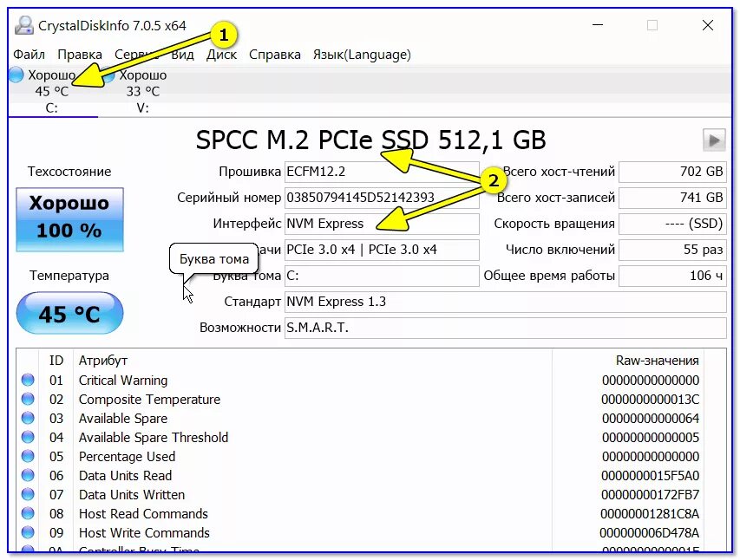
Task: Click raw value 000000006D478A
Action: click(649, 532)
